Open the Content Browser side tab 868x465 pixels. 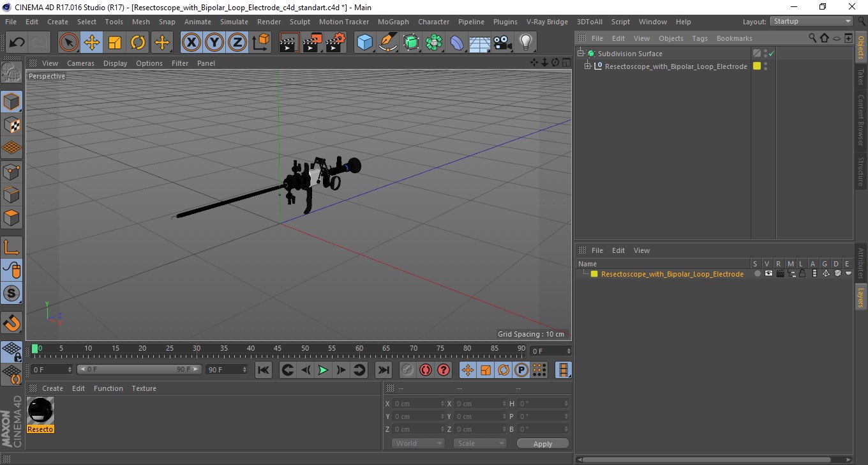pos(861,120)
